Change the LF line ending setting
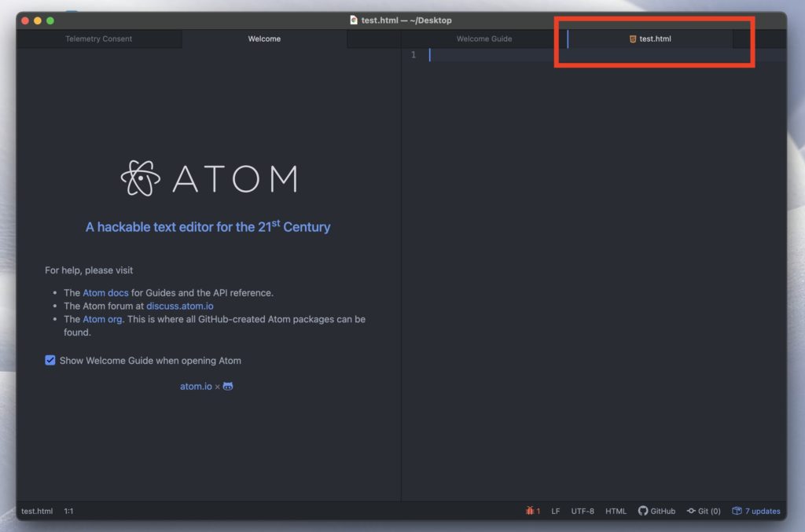 pyautogui.click(x=556, y=511)
